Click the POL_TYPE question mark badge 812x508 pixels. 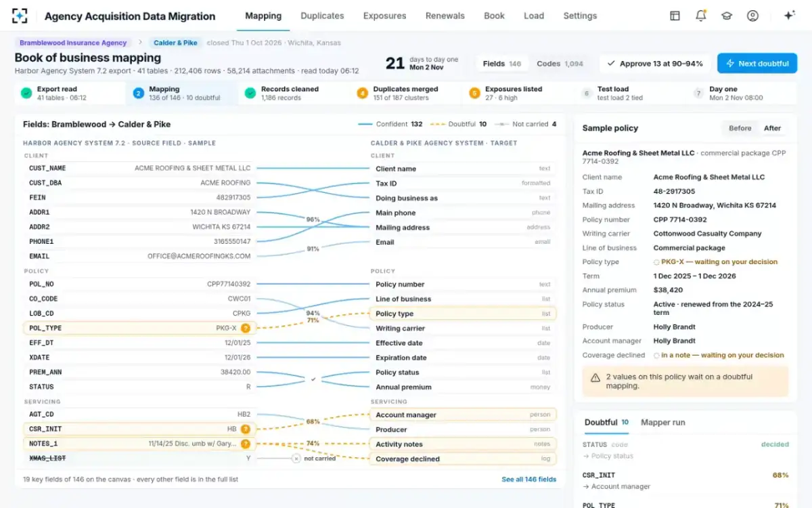click(246, 328)
